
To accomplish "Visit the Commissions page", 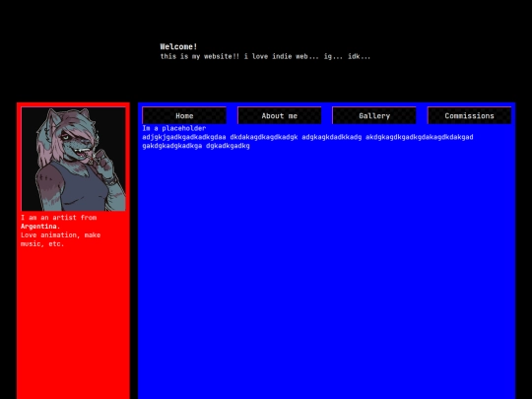I will tap(469, 115).
